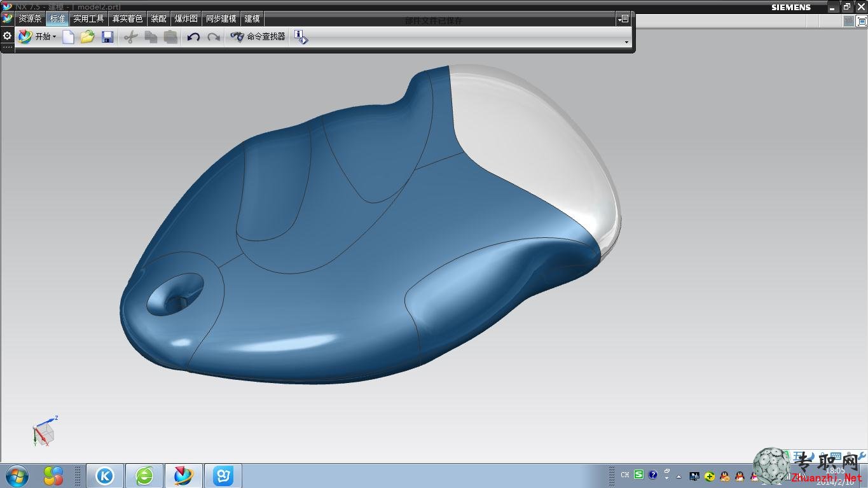Viewport: 868px width, 488px height.
Task: Switch to the 标准 tab
Action: (57, 18)
